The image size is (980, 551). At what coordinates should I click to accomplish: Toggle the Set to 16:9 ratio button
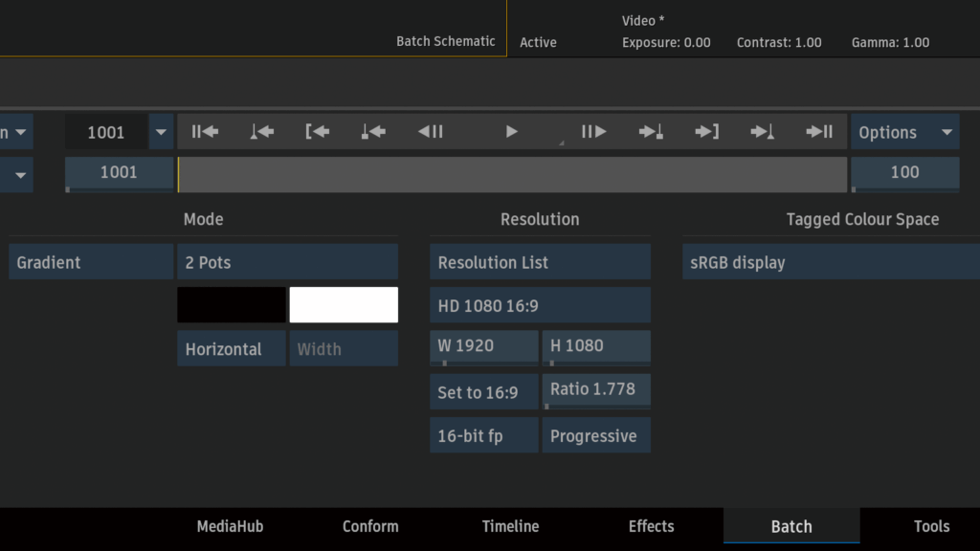pyautogui.click(x=483, y=392)
